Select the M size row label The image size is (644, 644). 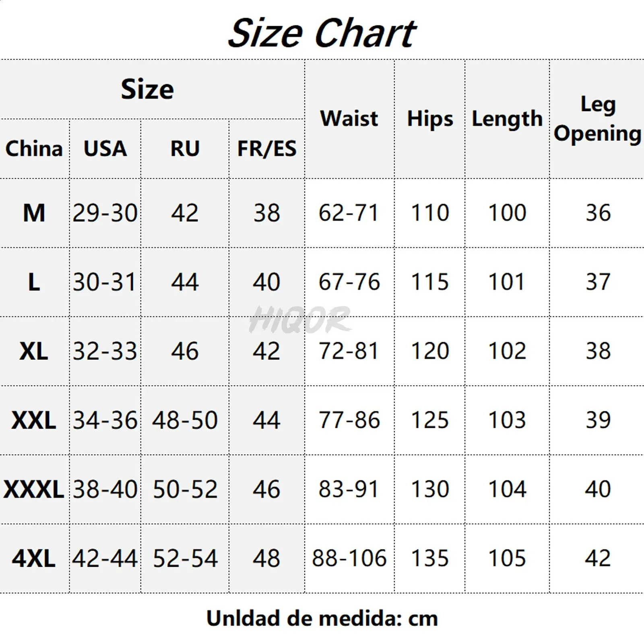pyautogui.click(x=34, y=213)
